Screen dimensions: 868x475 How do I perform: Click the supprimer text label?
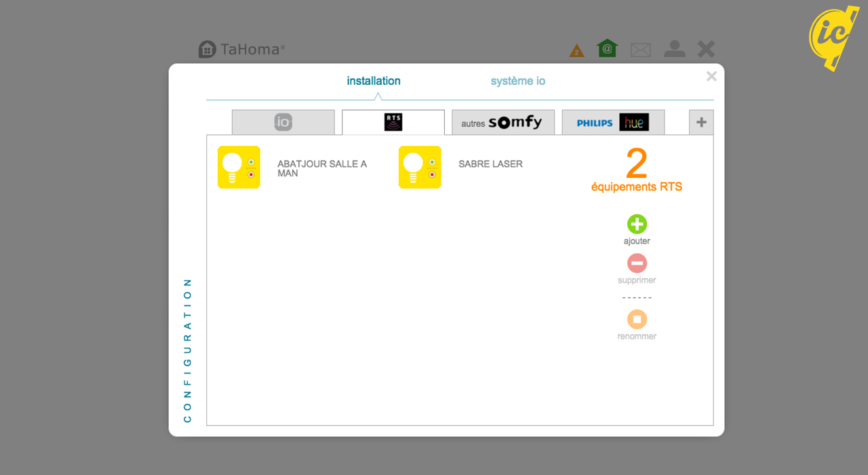coord(637,280)
